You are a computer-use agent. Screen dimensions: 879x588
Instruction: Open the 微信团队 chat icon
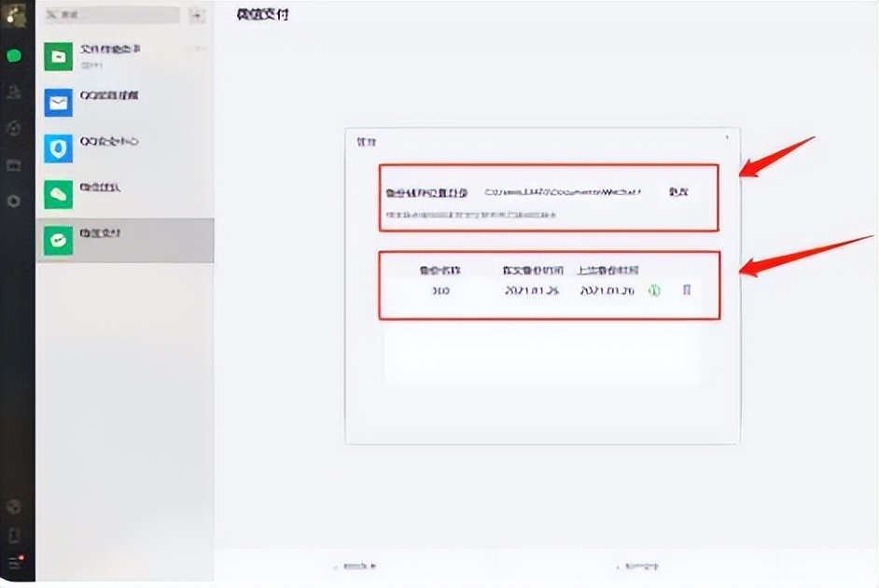[58, 191]
